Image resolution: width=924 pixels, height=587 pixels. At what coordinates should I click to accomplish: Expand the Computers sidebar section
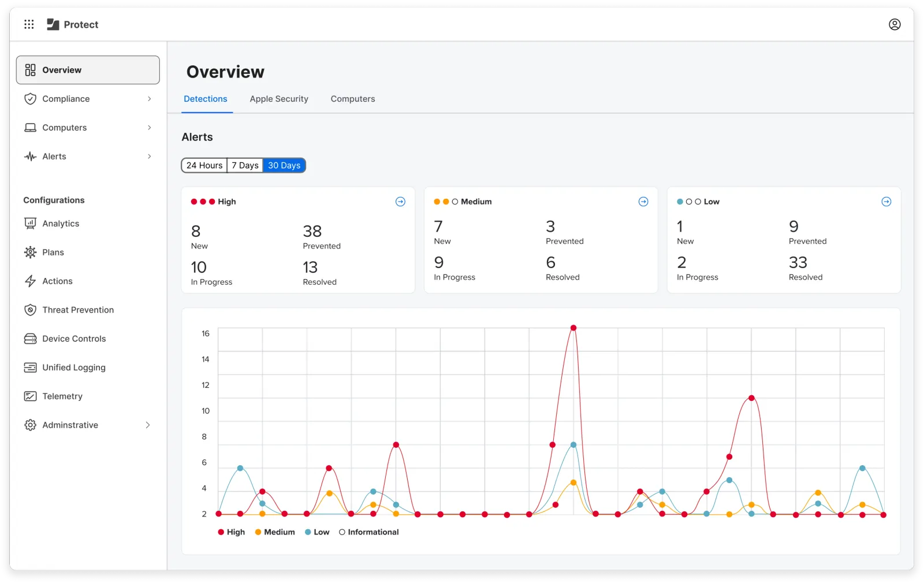(x=65, y=127)
